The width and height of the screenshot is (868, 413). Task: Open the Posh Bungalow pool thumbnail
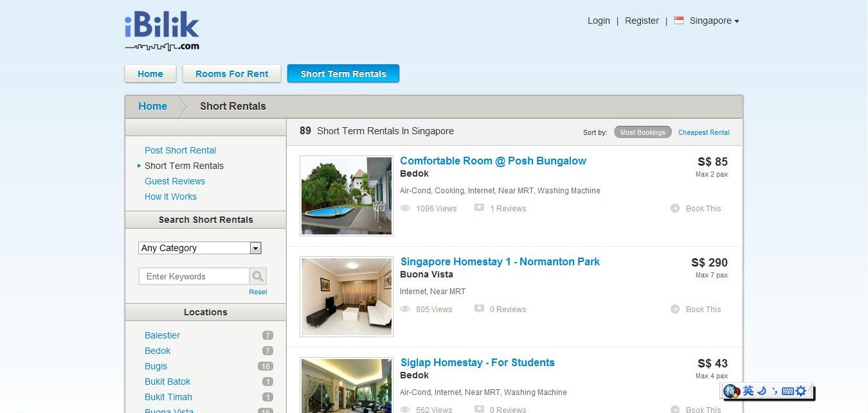(x=347, y=196)
